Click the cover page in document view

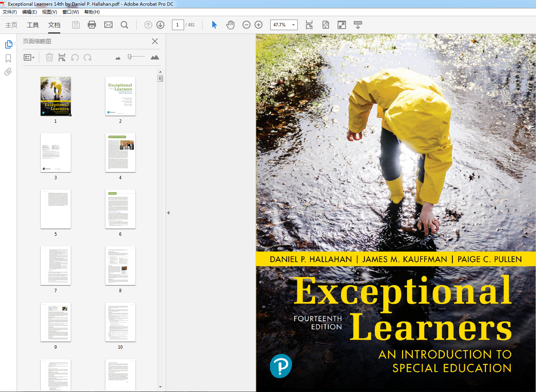(396, 213)
